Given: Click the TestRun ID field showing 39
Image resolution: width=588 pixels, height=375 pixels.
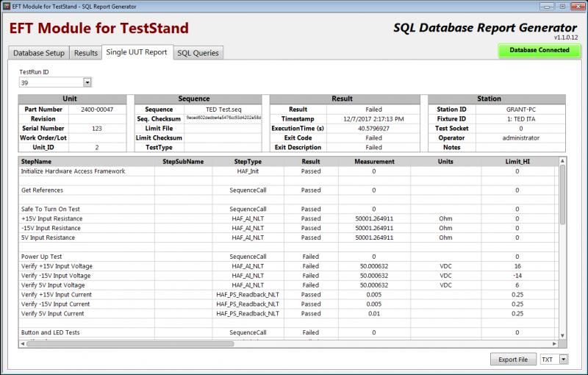Looking at the screenshot, I should click(51, 82).
